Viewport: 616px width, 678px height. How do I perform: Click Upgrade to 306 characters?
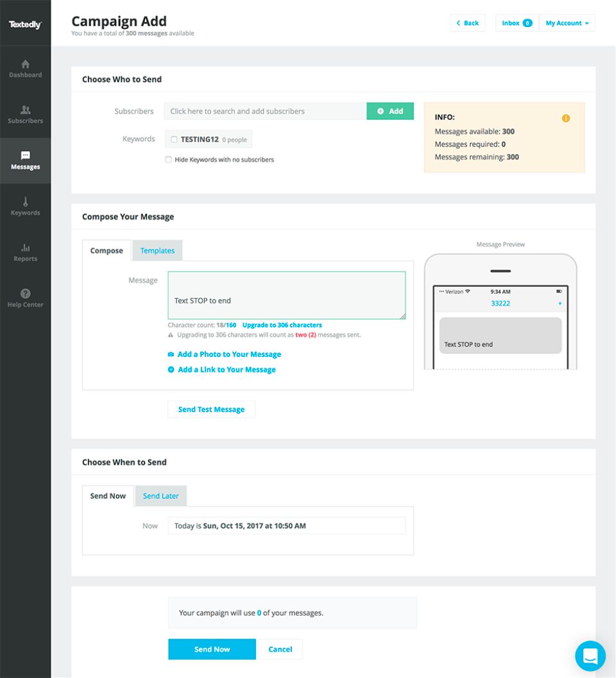284,325
